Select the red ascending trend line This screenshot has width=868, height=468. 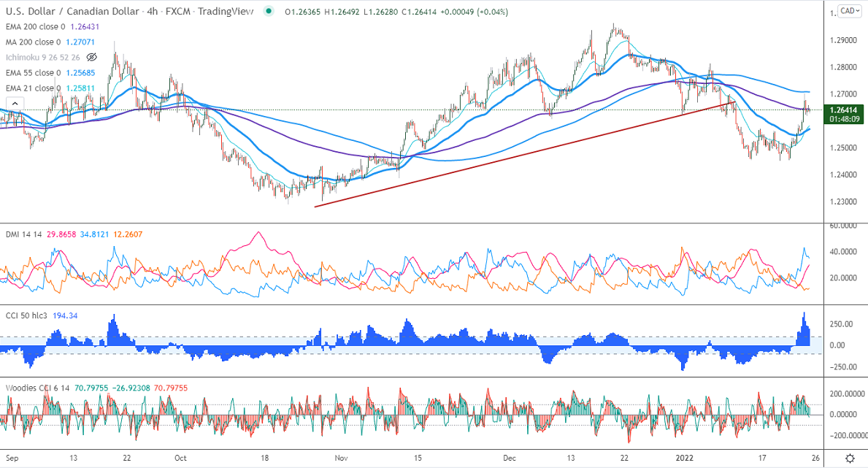(525, 155)
